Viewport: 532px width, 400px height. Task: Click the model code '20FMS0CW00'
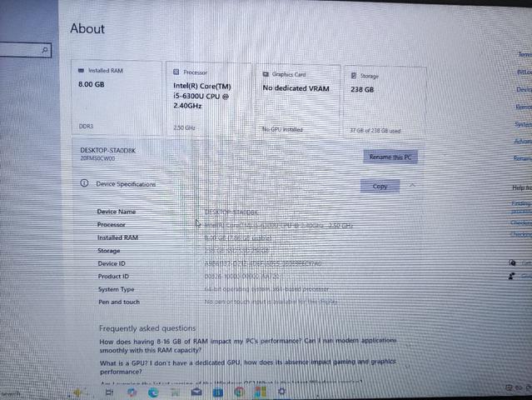point(97,158)
